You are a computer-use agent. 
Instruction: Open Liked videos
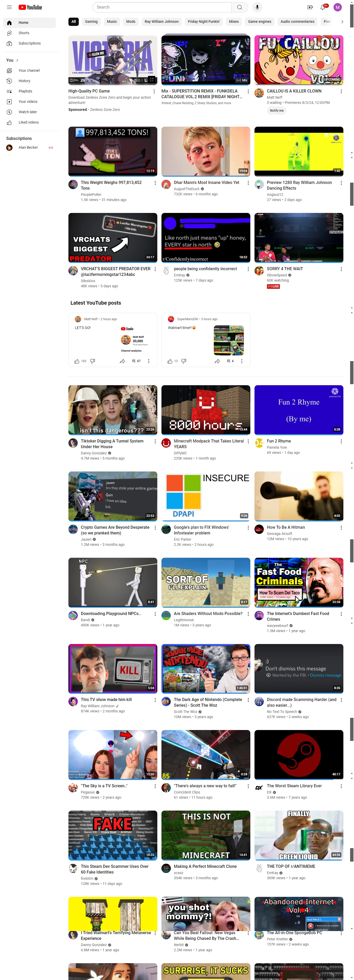[x=29, y=123]
